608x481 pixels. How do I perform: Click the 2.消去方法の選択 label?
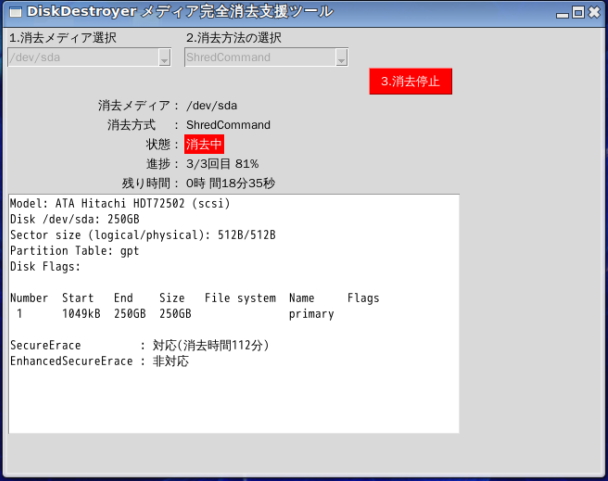pos(233,38)
